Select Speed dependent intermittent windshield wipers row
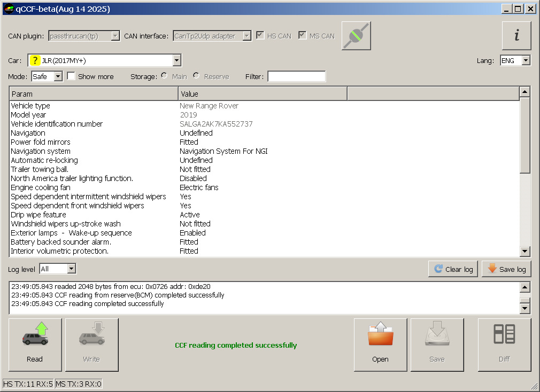This screenshot has width=540, height=392. coord(265,197)
